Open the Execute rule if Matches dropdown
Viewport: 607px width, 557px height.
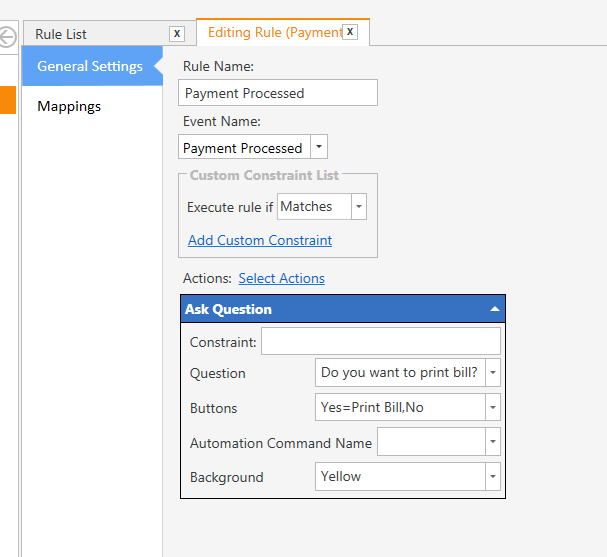(359, 207)
